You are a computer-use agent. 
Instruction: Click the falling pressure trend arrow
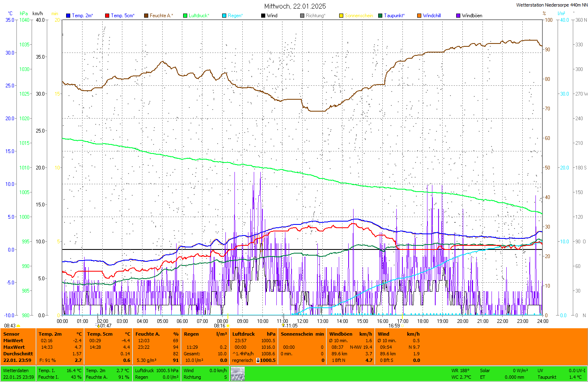pyautogui.click(x=258, y=360)
